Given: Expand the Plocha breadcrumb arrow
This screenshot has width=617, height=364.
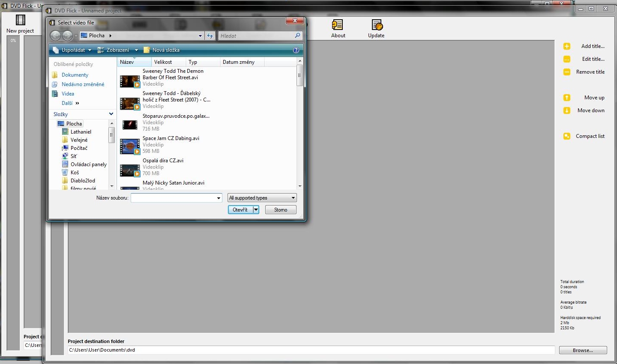Looking at the screenshot, I should pyautogui.click(x=110, y=36).
